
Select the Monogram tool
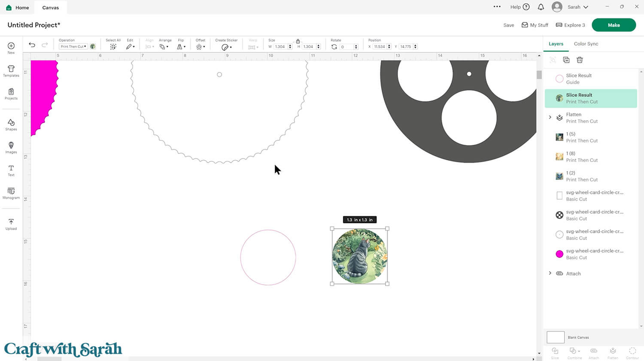(11, 193)
